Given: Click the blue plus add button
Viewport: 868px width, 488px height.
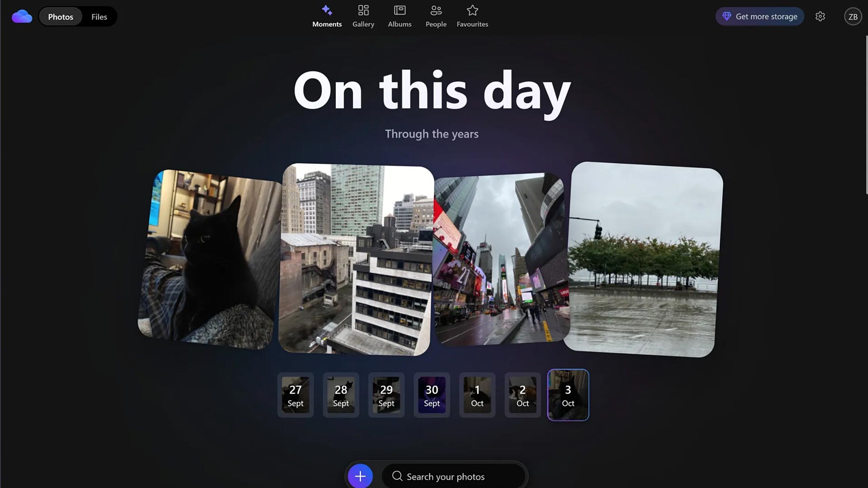Looking at the screenshot, I should 360,476.
